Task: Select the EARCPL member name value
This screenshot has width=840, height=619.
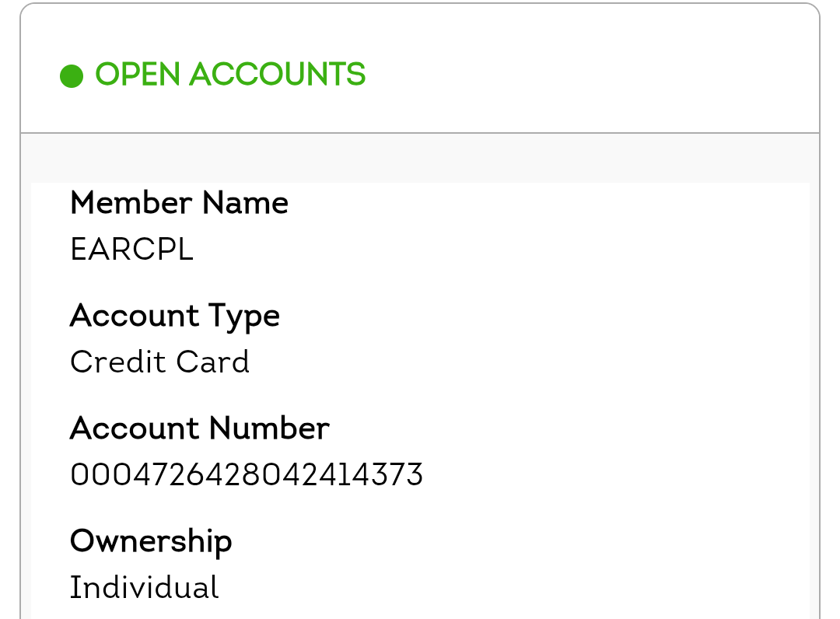Action: point(131,250)
